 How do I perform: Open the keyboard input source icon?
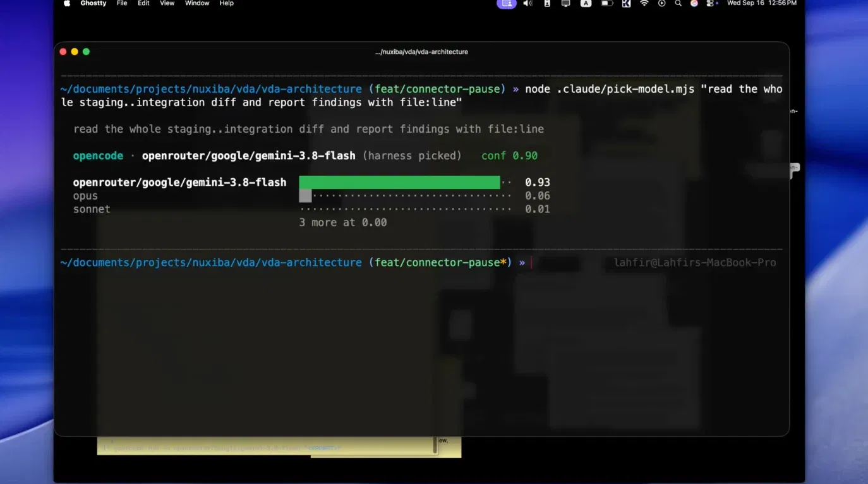[586, 4]
